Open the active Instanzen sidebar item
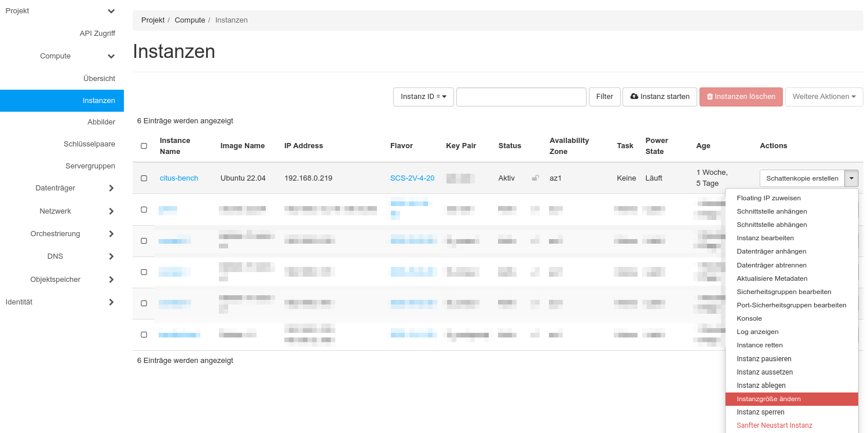This screenshot has height=433, width=868. click(62, 101)
